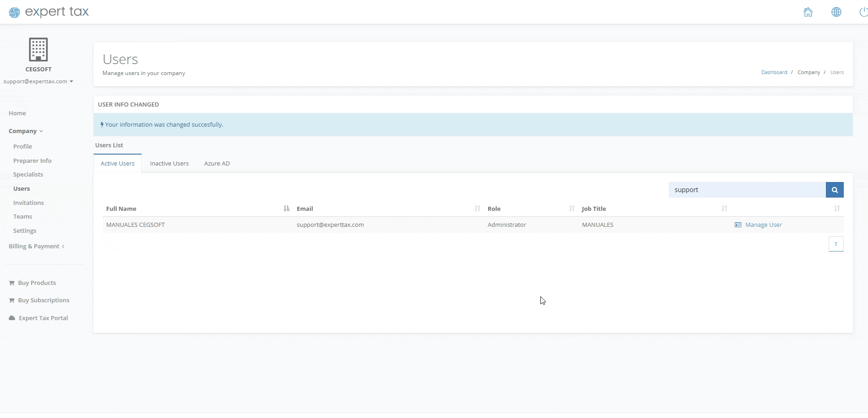Switch to Inactive Users tab
Screen dimensions: 868x418
[x=169, y=164]
